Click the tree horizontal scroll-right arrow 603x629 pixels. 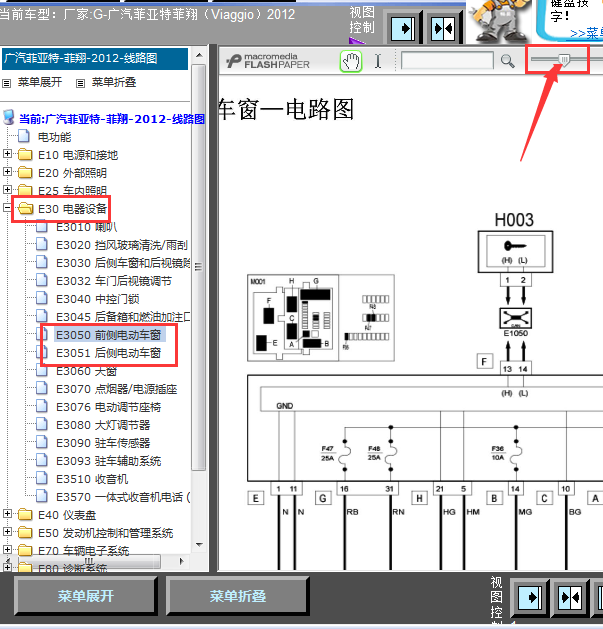[x=181, y=561]
